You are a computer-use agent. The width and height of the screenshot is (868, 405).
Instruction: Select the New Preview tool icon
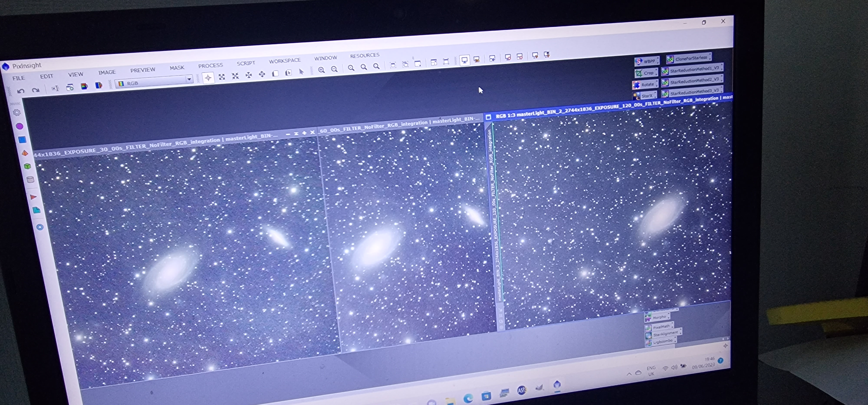pyautogui.click(x=275, y=73)
